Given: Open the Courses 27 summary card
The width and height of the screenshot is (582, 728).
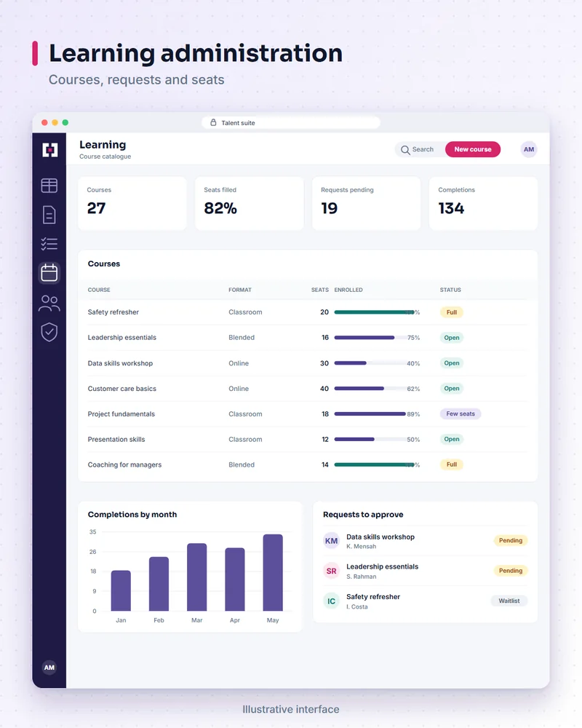Looking at the screenshot, I should pos(132,203).
